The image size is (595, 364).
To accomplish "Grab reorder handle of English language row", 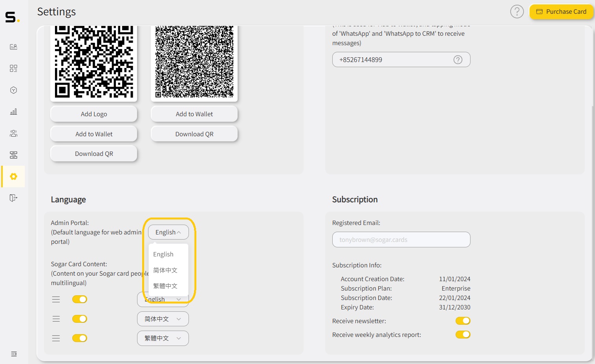I will [56, 299].
